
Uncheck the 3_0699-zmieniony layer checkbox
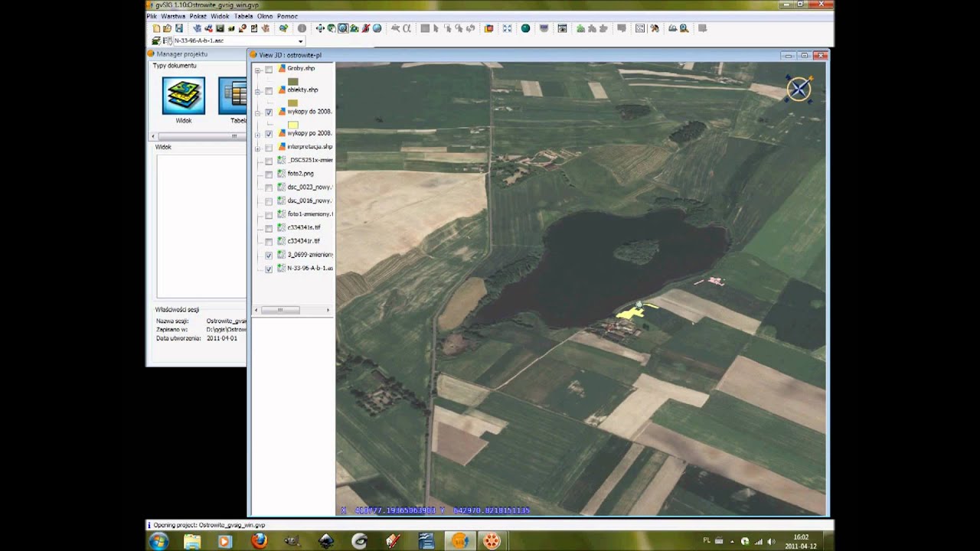coord(269,255)
